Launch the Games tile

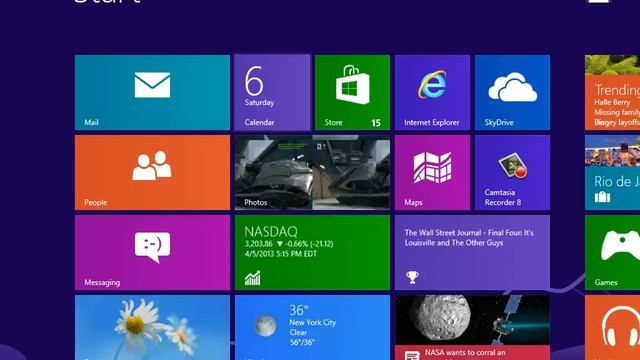pos(612,253)
